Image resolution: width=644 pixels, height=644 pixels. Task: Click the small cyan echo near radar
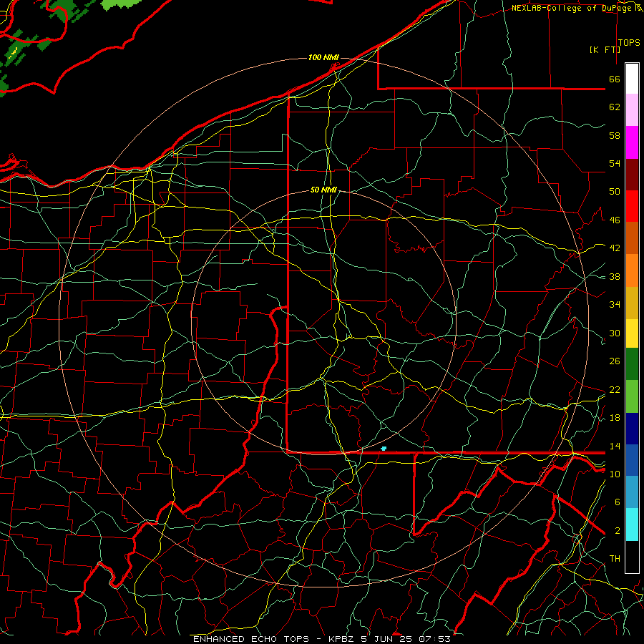coord(384,449)
